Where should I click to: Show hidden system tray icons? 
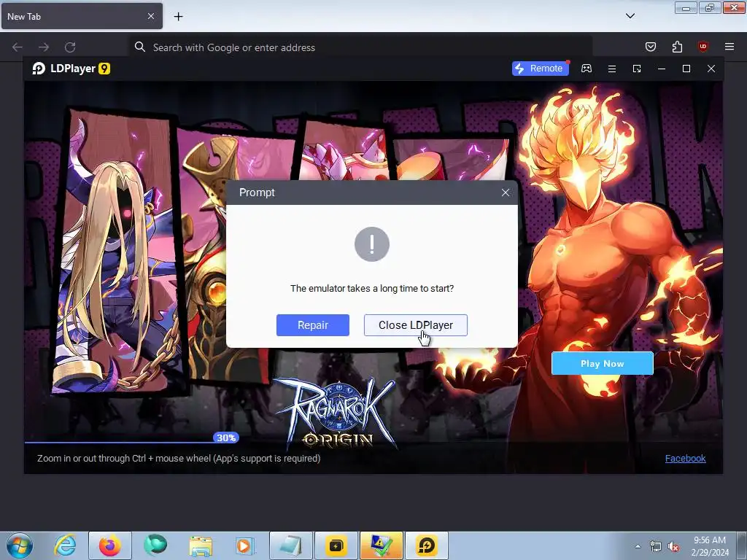click(x=638, y=546)
